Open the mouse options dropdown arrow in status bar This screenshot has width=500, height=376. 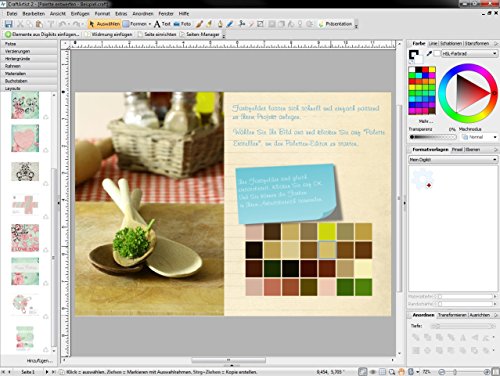click(x=418, y=372)
